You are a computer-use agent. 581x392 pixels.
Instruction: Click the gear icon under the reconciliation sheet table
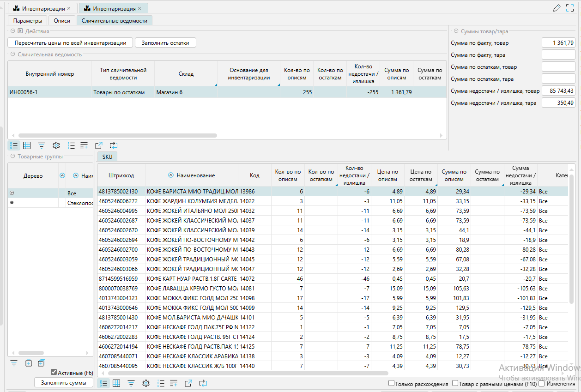point(56,145)
